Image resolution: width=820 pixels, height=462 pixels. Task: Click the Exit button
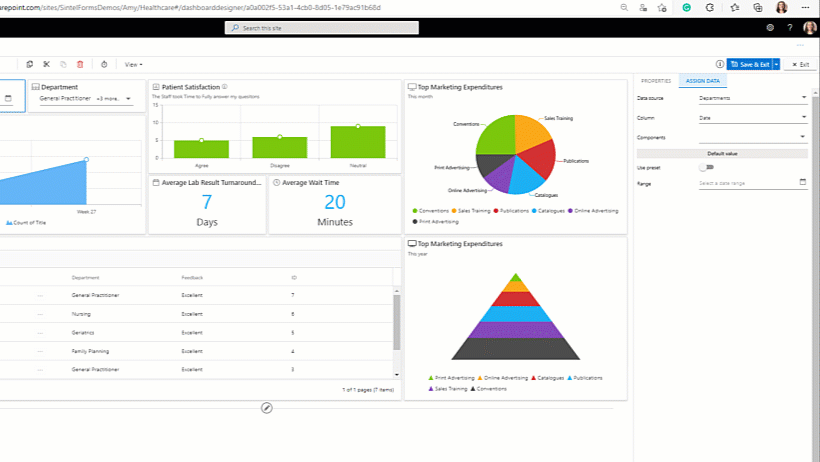point(799,64)
